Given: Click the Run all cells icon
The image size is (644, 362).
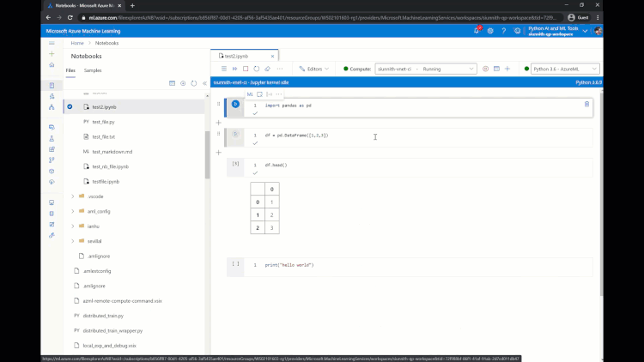Looking at the screenshot, I should tap(235, 69).
